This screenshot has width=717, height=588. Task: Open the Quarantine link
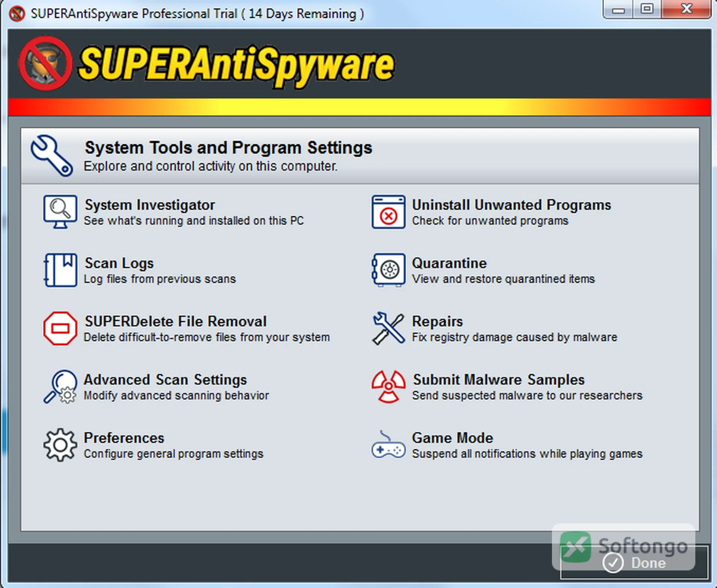point(449,263)
